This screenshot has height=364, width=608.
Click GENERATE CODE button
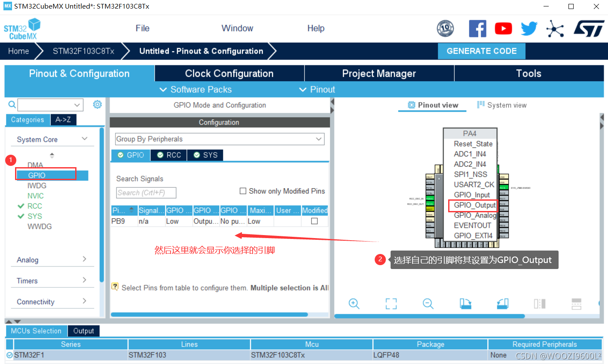tap(482, 51)
